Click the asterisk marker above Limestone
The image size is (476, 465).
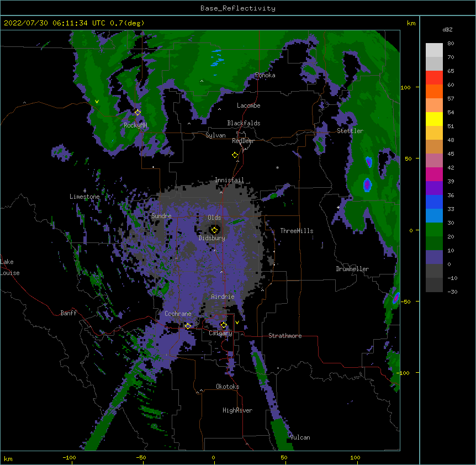click(x=84, y=191)
